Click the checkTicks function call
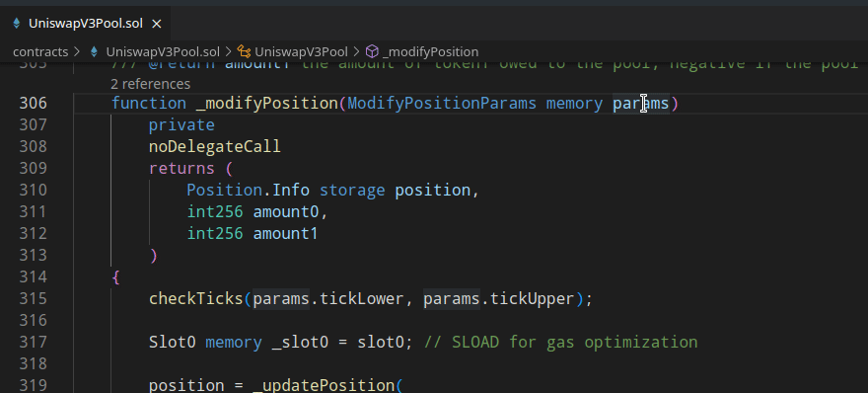Screen dimensions: 868x393 [196, 299]
